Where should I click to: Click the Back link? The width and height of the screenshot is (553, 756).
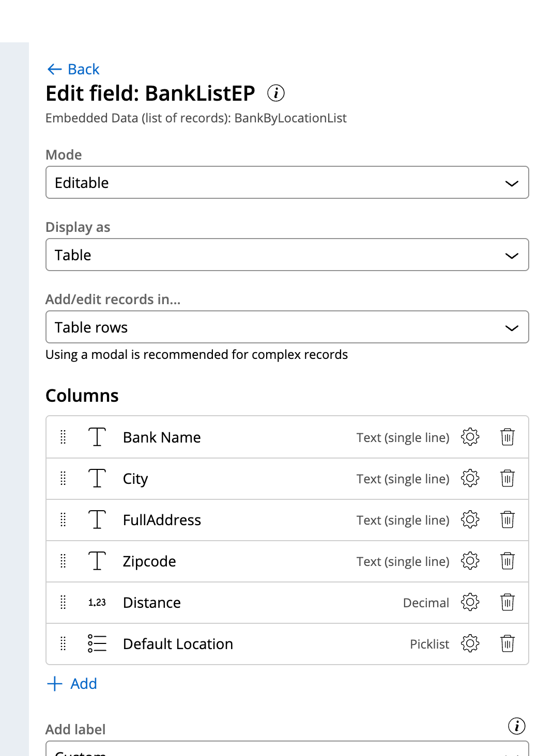73,69
